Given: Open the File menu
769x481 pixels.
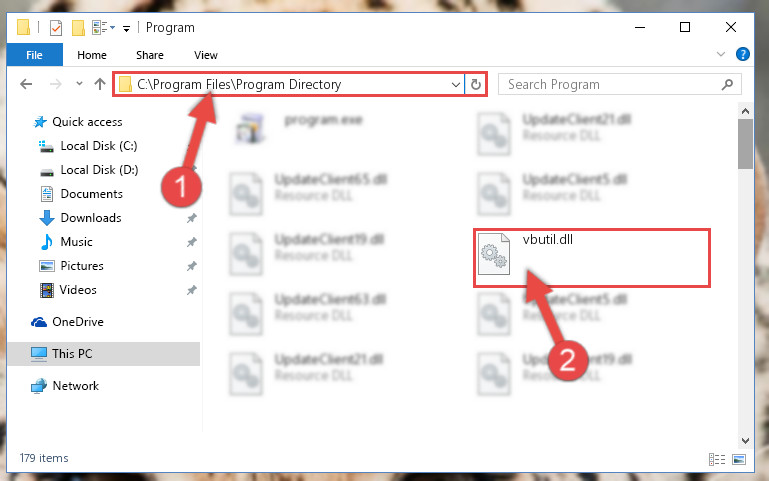Looking at the screenshot, I should [34, 55].
